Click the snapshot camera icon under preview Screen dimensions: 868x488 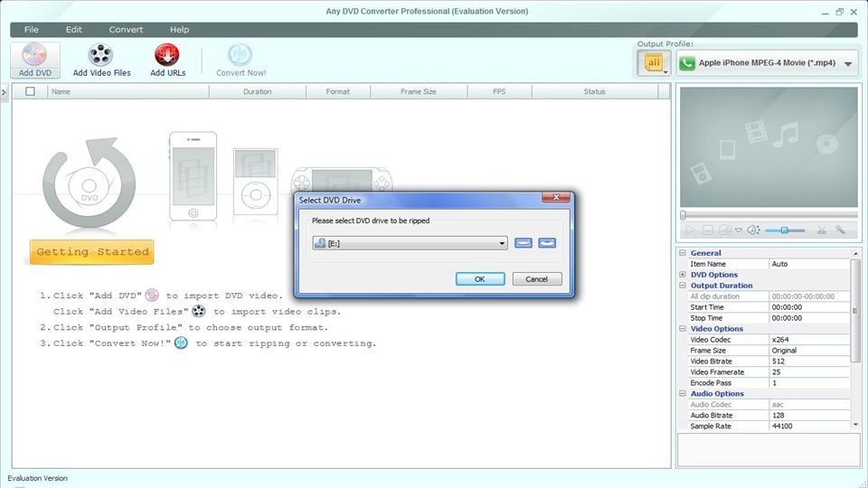pos(724,230)
